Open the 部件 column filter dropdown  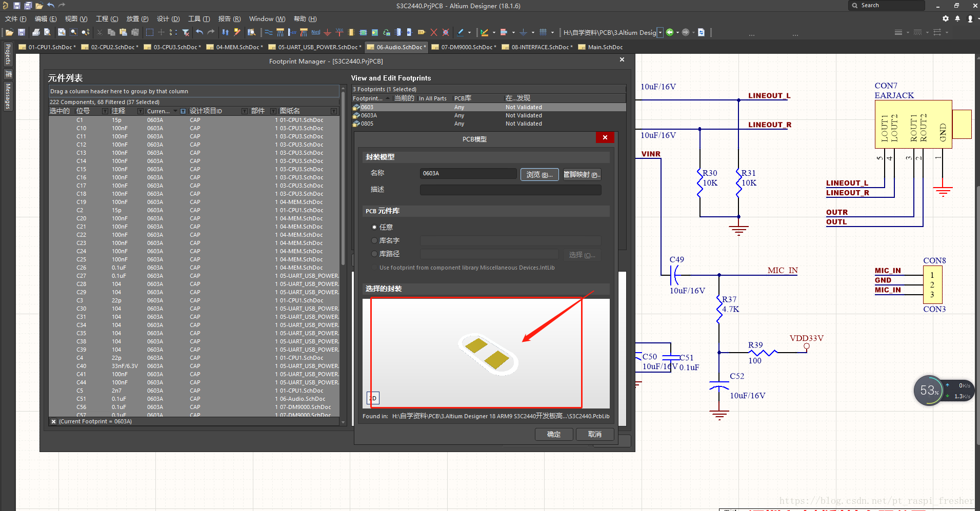coord(273,111)
